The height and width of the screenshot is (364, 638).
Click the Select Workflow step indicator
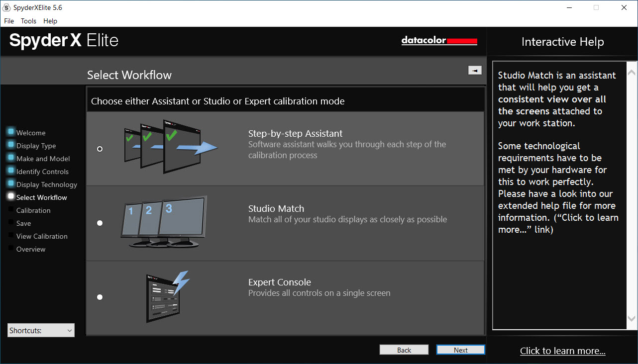click(x=11, y=196)
